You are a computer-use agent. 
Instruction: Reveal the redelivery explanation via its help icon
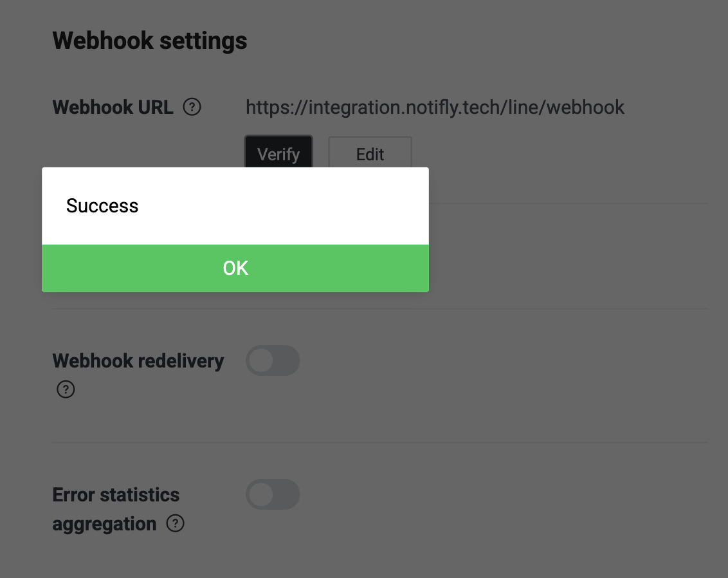(x=66, y=389)
